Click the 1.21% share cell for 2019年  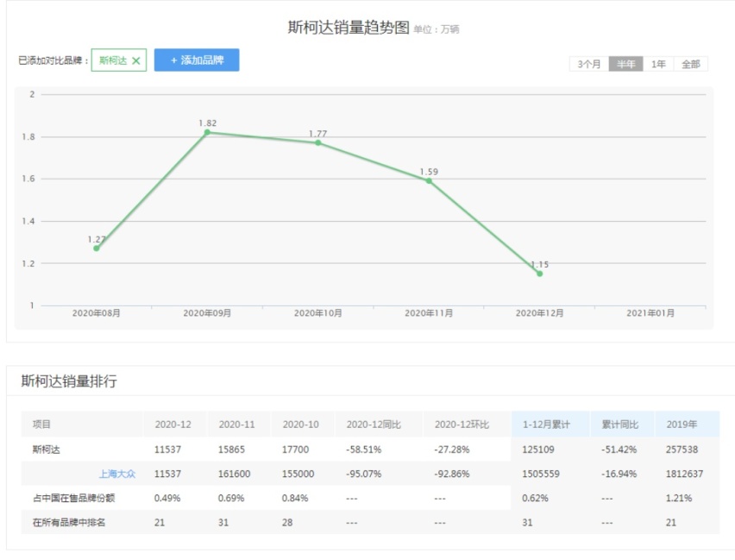(679, 498)
